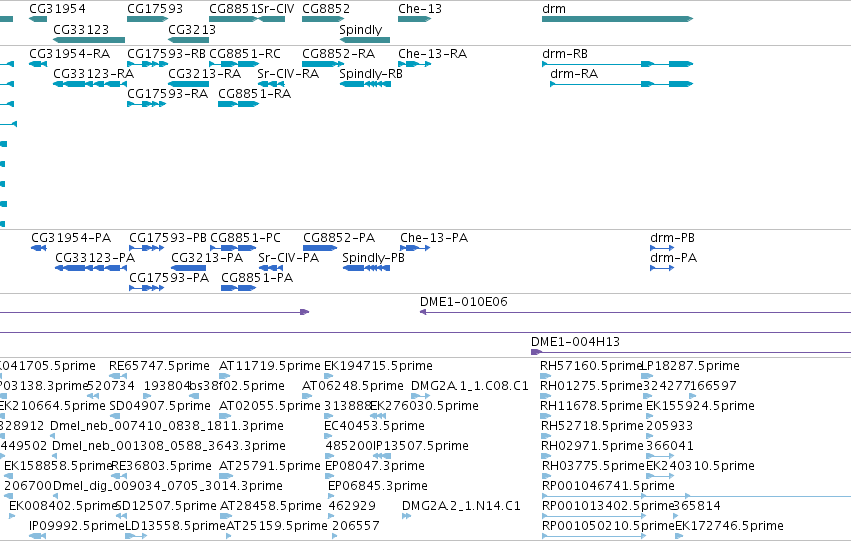Select transcript label Sr-CIV-RA
Viewport: 851px width, 541px height.
pos(288,74)
